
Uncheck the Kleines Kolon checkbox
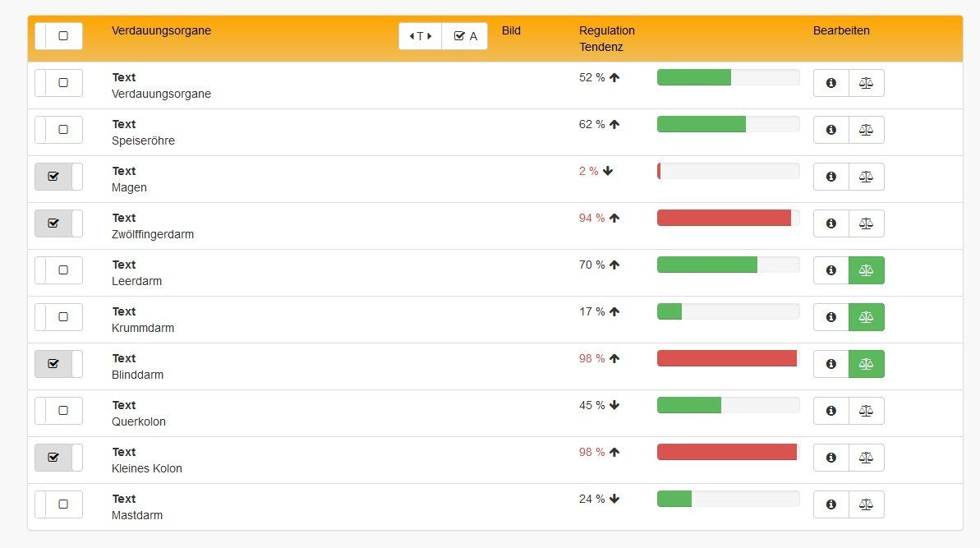pos(54,458)
